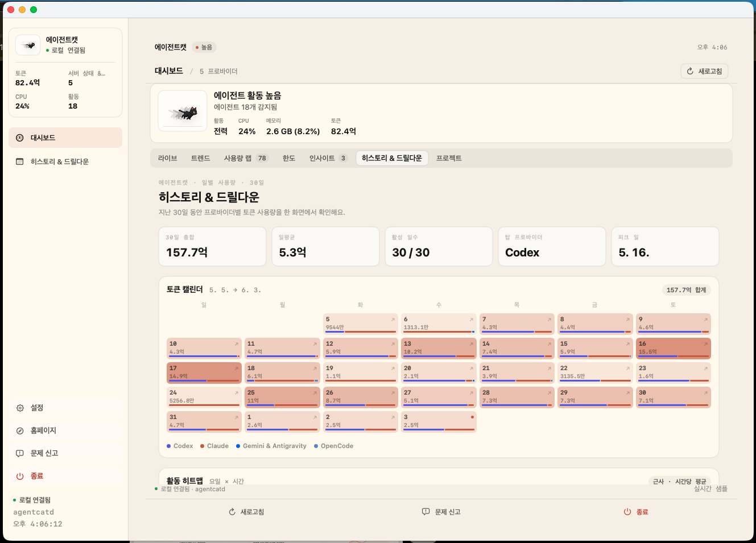Viewport: 756px width, 543px height.
Task: Open 설정 via the gear icon
Action: coord(20,408)
